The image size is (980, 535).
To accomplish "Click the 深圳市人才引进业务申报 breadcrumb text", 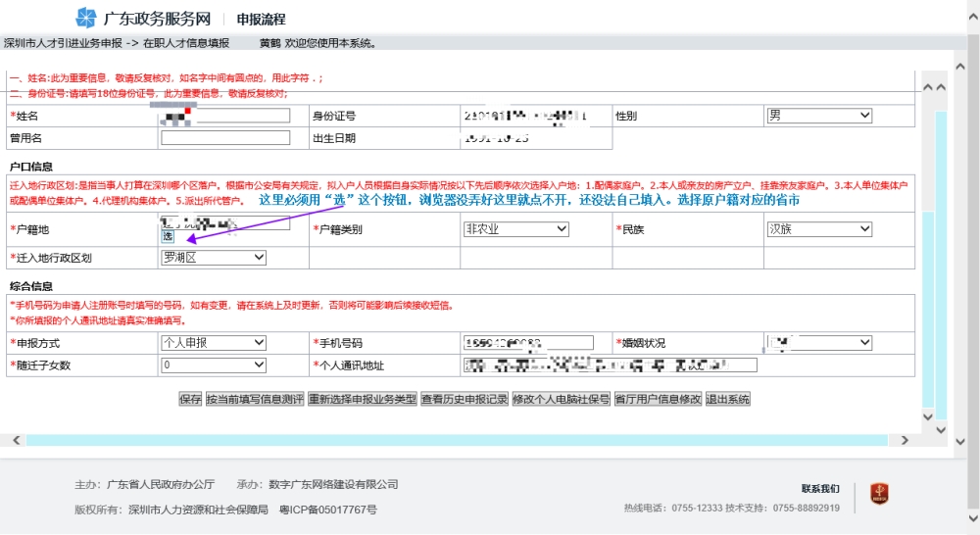I will tap(63, 43).
